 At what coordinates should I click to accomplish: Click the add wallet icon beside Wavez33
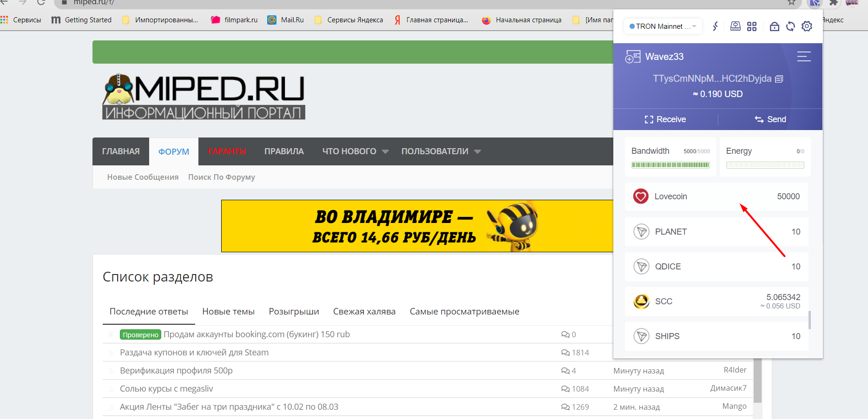point(632,57)
